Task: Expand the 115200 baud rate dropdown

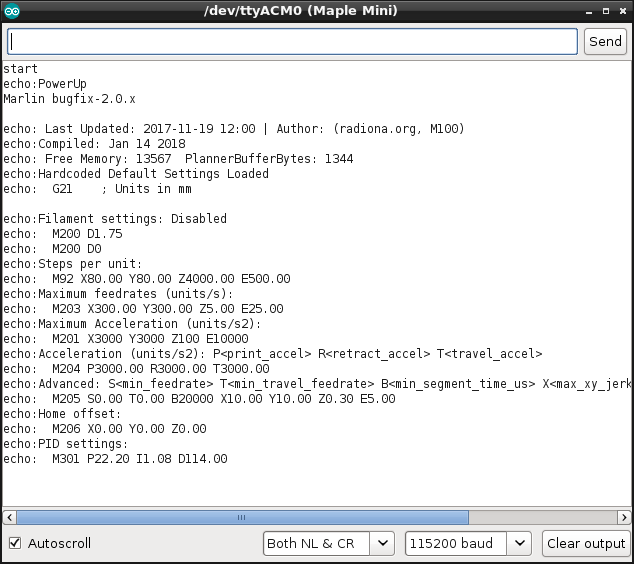Action: pos(467,543)
